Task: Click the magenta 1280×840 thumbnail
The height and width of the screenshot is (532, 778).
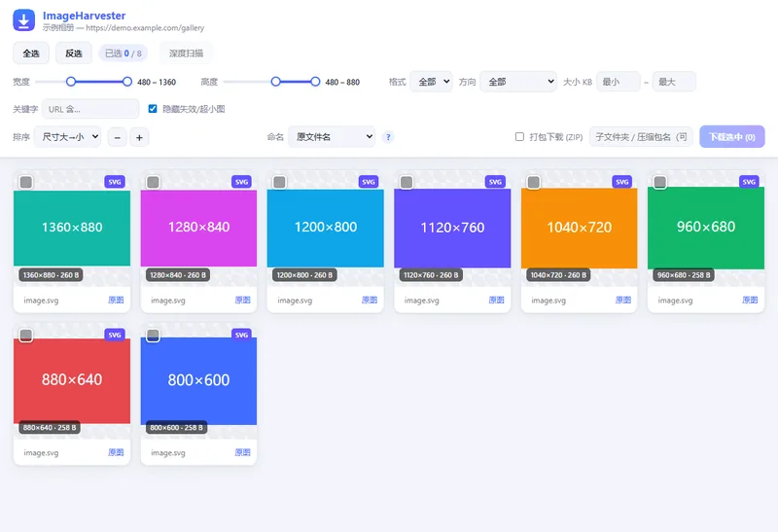Action: [x=199, y=228]
